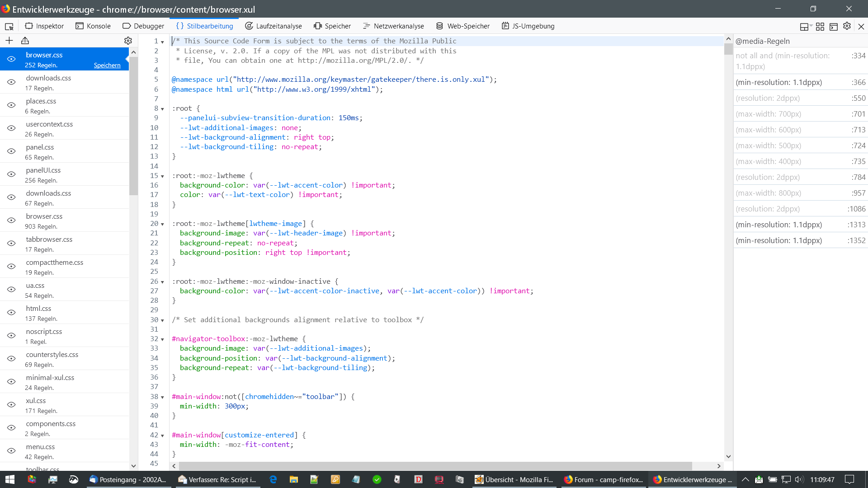
Task: Toggle visibility of downloads.css with 17 rules
Action: point(11,82)
